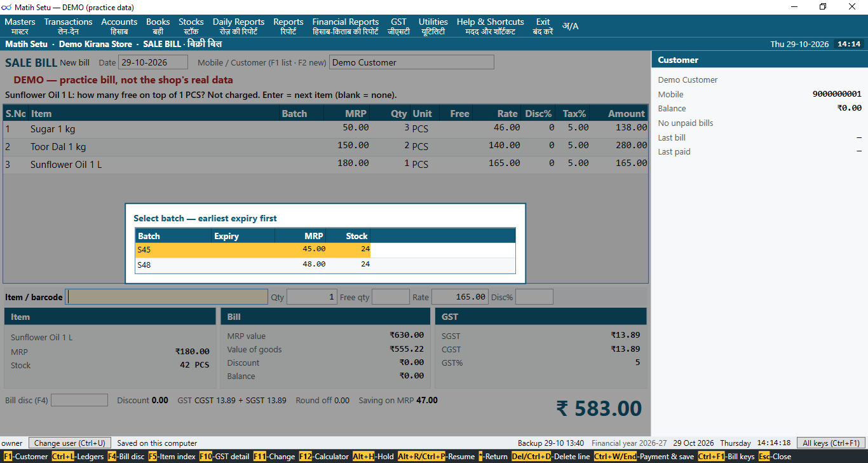Click Ctrl+L-Ledgers in the shortcut bar

(78, 457)
